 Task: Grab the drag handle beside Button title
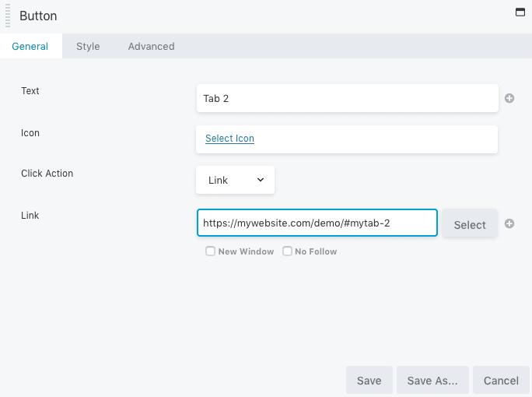point(8,16)
